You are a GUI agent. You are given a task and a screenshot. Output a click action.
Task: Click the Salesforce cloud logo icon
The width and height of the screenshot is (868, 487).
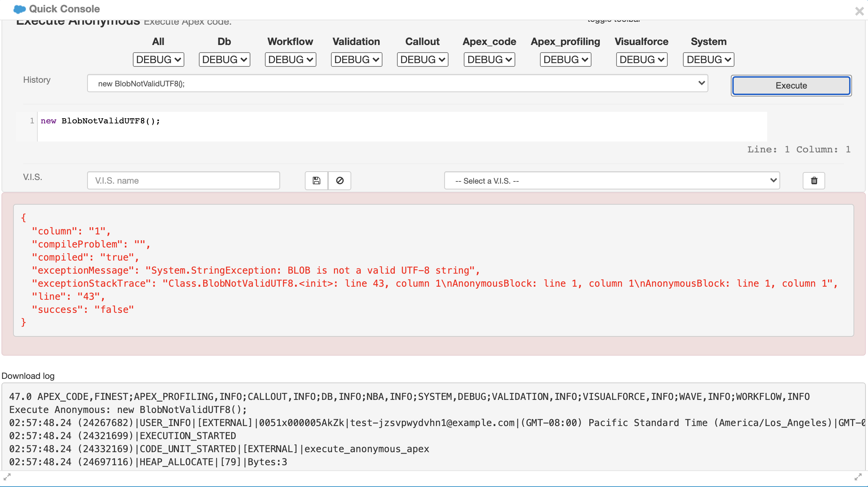click(20, 9)
